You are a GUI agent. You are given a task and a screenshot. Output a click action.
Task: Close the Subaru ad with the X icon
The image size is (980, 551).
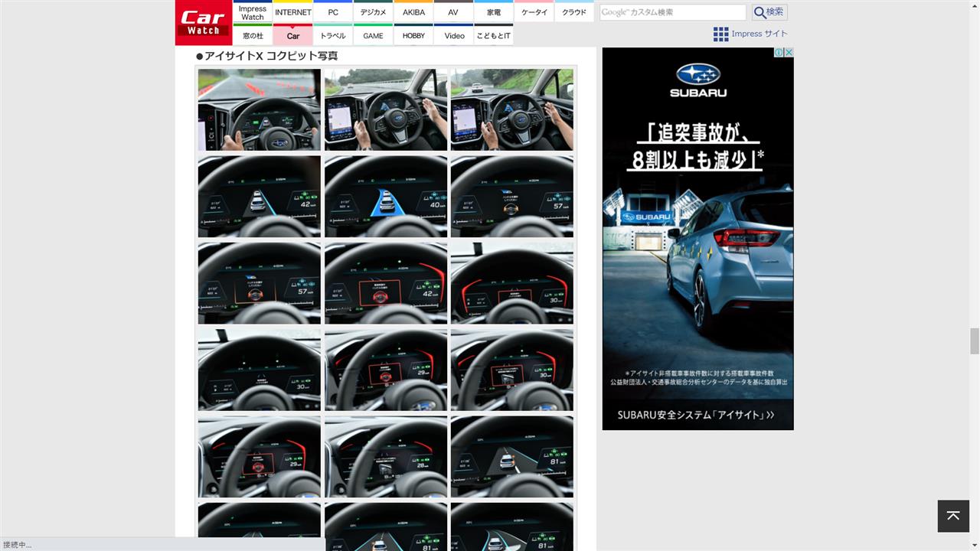789,53
